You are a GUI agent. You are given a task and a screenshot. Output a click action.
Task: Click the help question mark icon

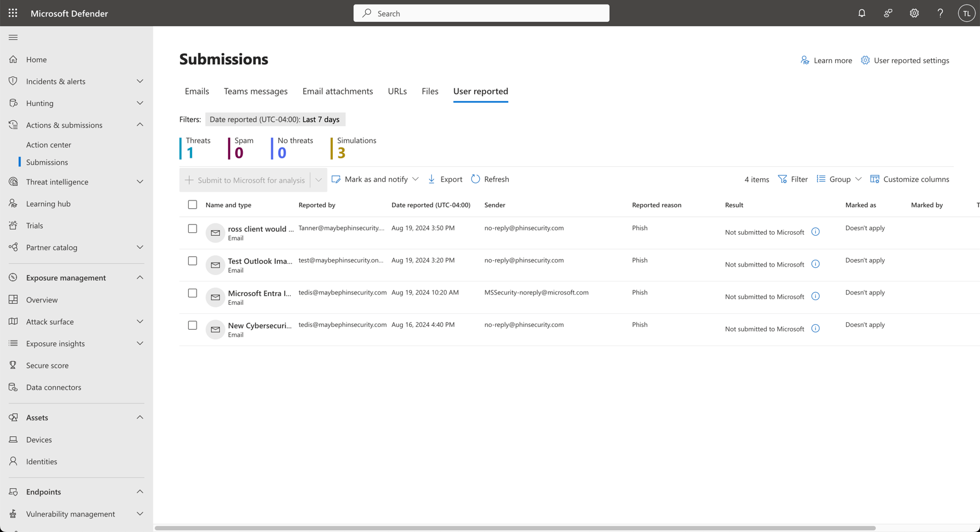click(940, 13)
